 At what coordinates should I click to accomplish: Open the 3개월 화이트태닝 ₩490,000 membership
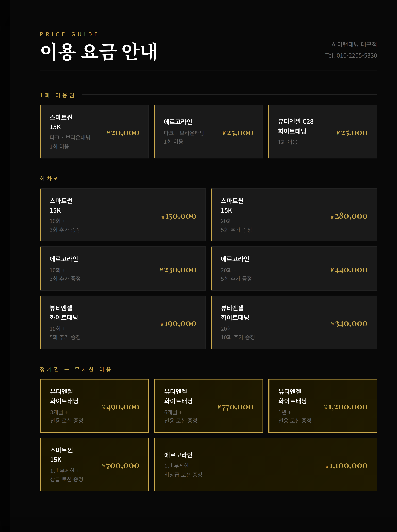click(94, 406)
